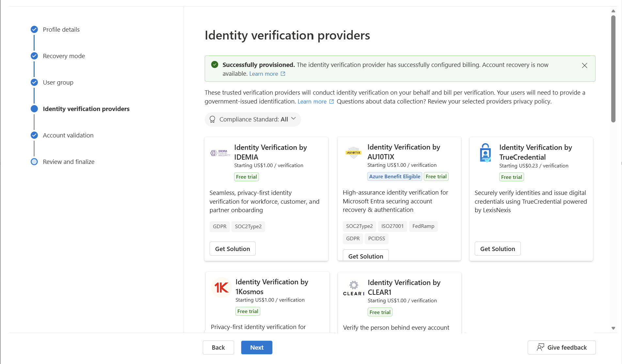Click the Azure Benefit Eligible badge
This screenshot has height=364, width=622.
click(x=395, y=177)
